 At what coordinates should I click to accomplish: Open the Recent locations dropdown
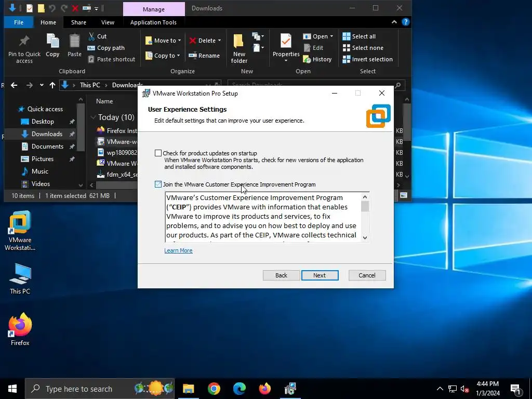click(42, 85)
